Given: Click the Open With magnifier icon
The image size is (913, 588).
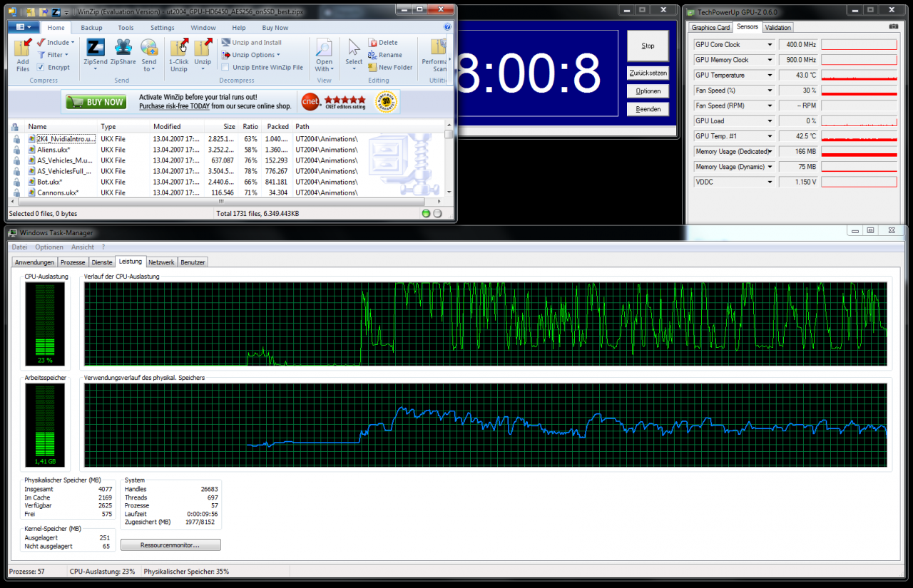Looking at the screenshot, I should 324,48.
